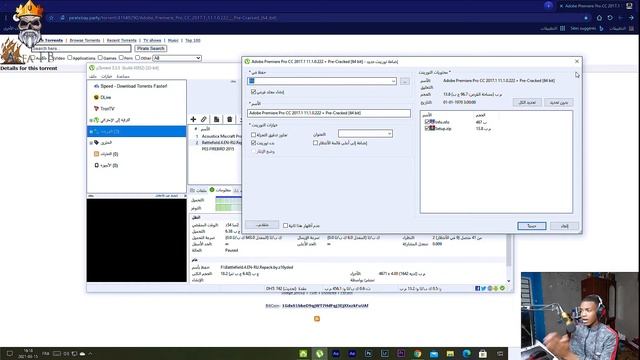Click the OK button in add torrent dialog
This screenshot has height=360, width=640.
tap(531, 226)
